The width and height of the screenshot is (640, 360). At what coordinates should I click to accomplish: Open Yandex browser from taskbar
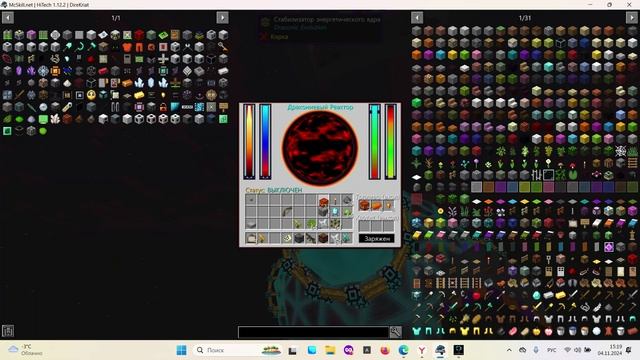coord(422,350)
